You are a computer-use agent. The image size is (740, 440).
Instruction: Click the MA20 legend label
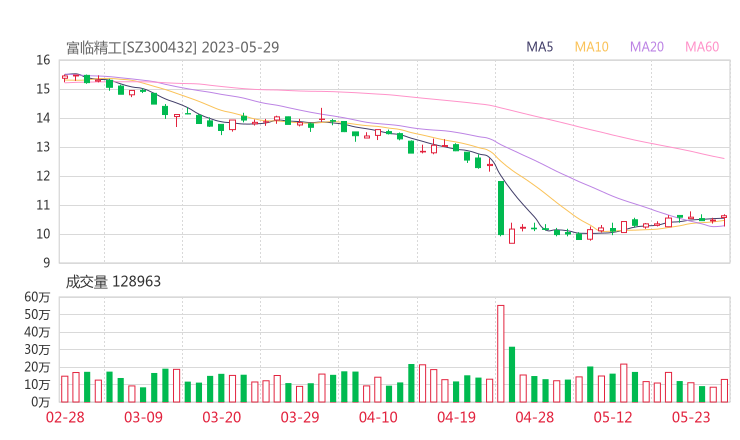[x=647, y=47]
